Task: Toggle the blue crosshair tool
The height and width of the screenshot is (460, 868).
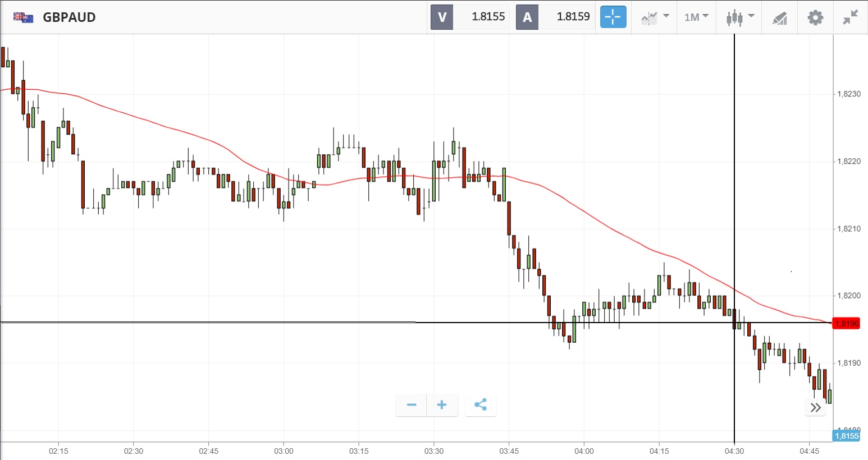Action: pos(613,17)
